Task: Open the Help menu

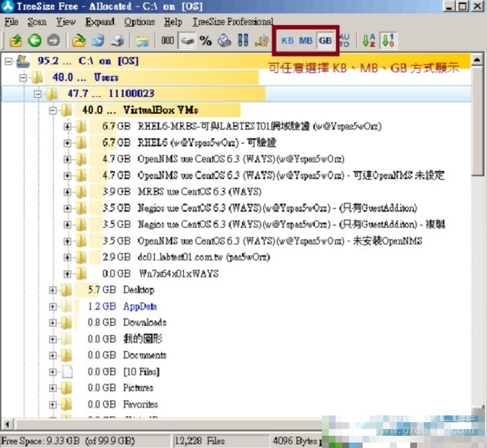Action: [x=173, y=22]
